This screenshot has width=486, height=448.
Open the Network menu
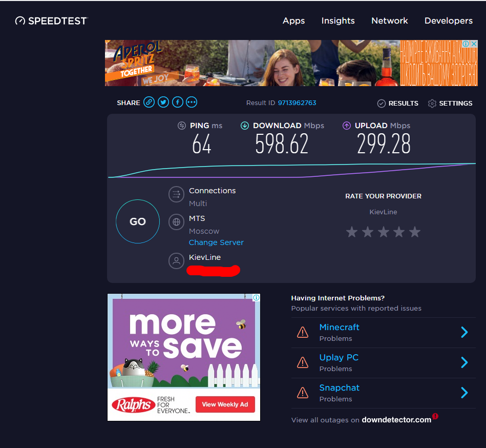390,21
